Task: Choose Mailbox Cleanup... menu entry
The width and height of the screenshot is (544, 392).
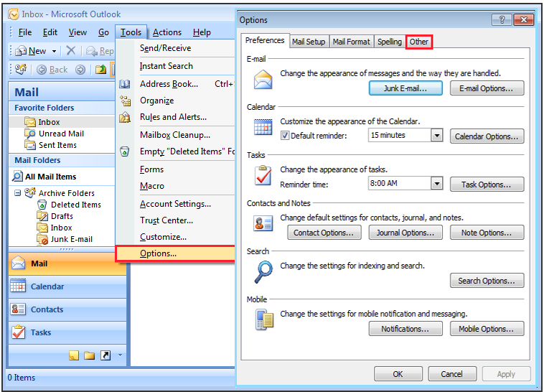Action: [x=175, y=135]
